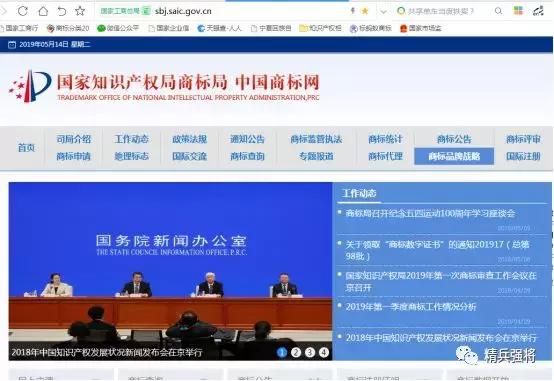
Task: Open the 通知公告 navigation item
Action: 247,139
